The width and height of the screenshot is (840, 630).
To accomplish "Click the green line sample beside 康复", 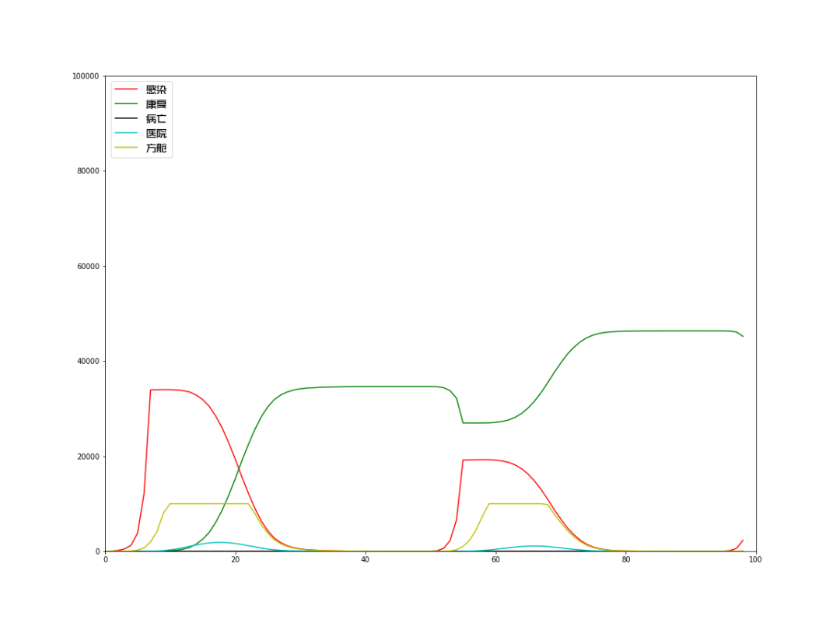I will pyautogui.click(x=127, y=104).
